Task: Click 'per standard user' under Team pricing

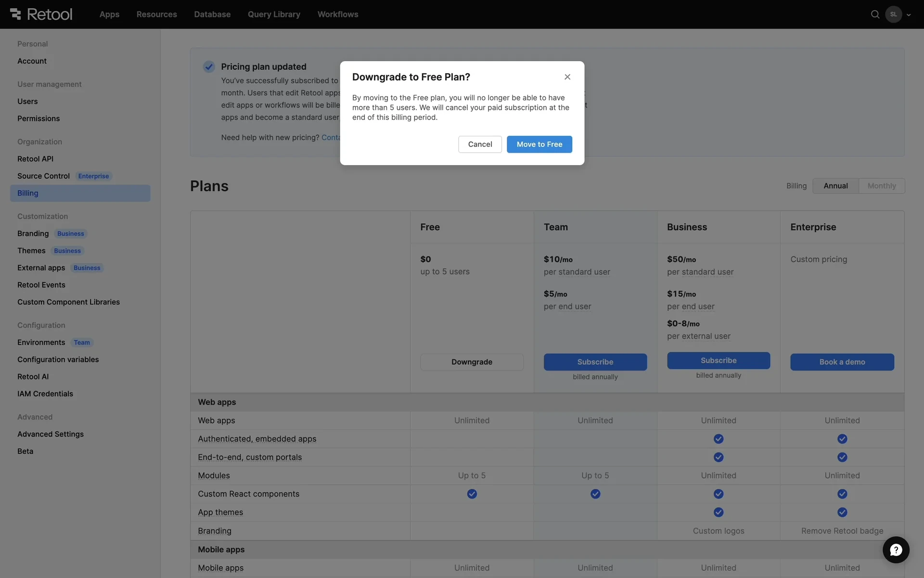Action: click(x=577, y=272)
